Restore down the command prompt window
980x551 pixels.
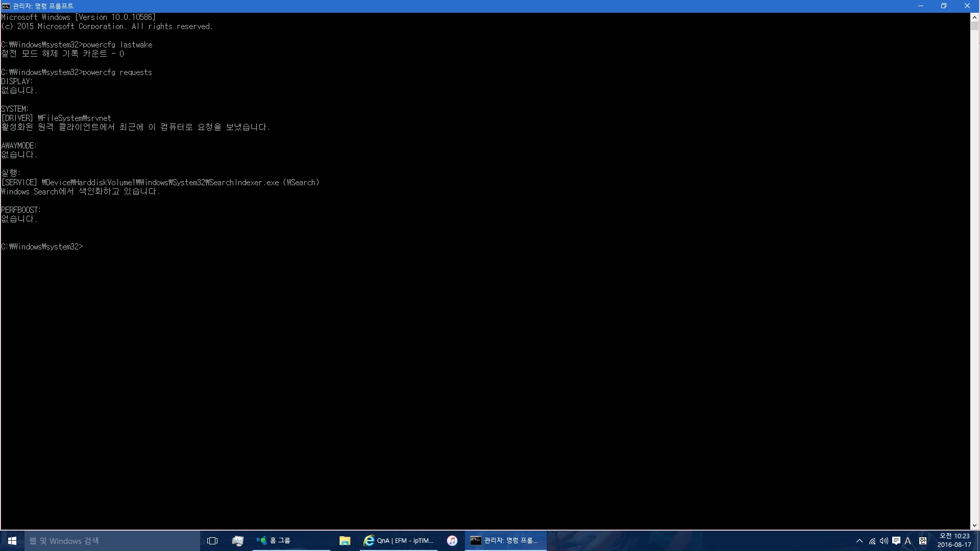[944, 6]
